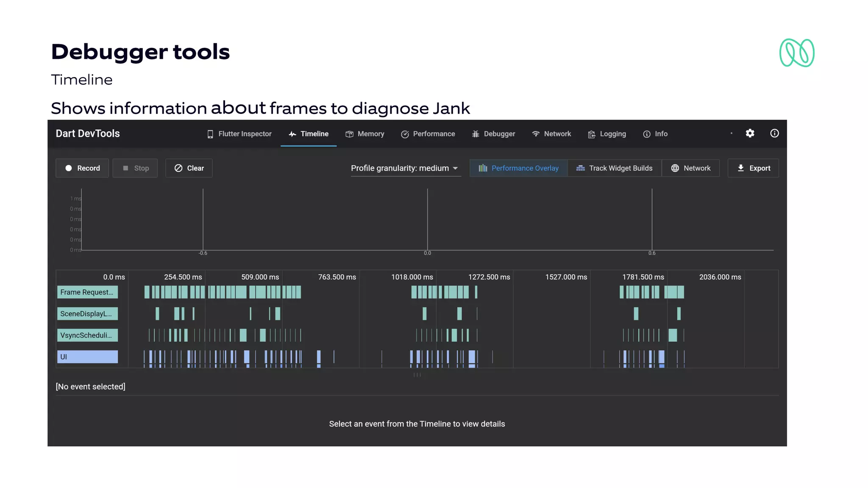Click the Frame Request track label
Viewport: 868px width, 488px height.
coord(87,292)
